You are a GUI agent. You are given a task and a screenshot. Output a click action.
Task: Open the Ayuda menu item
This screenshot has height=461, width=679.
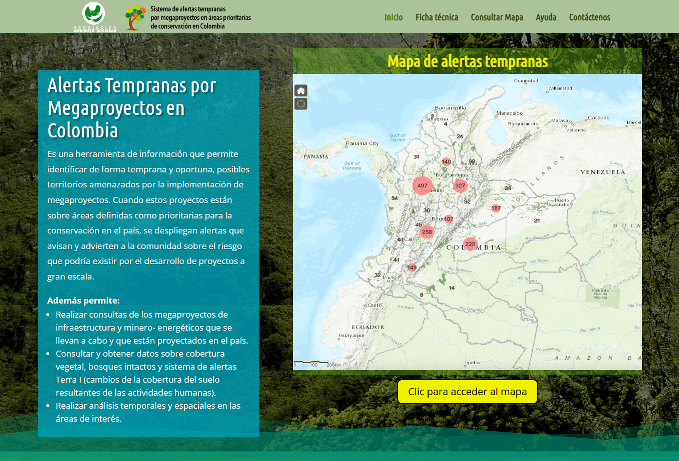click(546, 17)
